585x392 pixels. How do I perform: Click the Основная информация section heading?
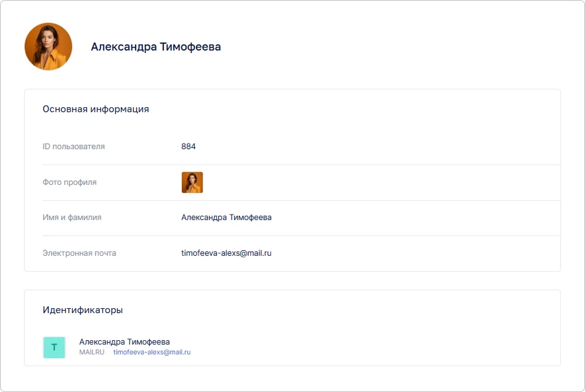pos(96,109)
